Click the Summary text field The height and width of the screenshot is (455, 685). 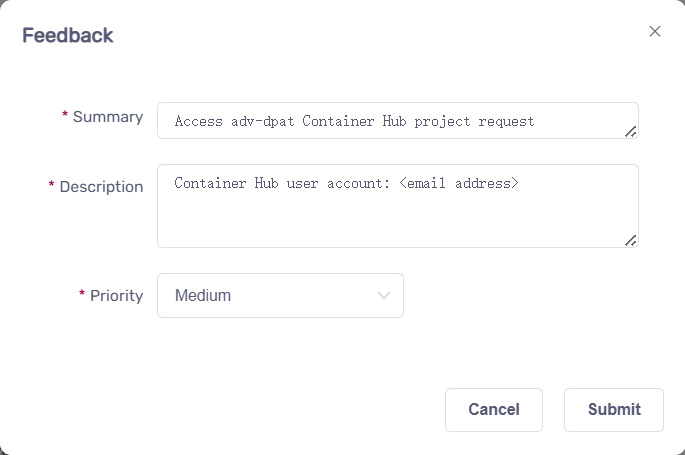(x=397, y=121)
